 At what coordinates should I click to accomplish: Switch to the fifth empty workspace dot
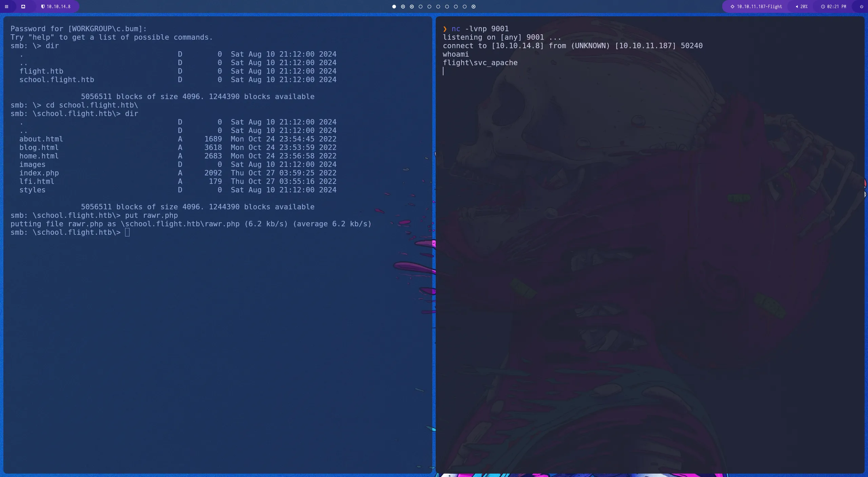429,6
